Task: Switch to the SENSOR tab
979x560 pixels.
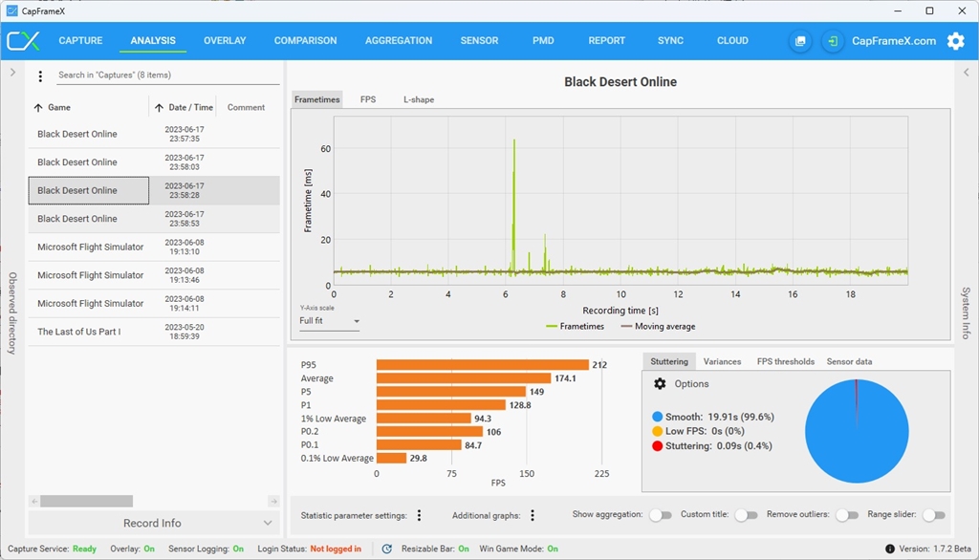Action: tap(479, 40)
